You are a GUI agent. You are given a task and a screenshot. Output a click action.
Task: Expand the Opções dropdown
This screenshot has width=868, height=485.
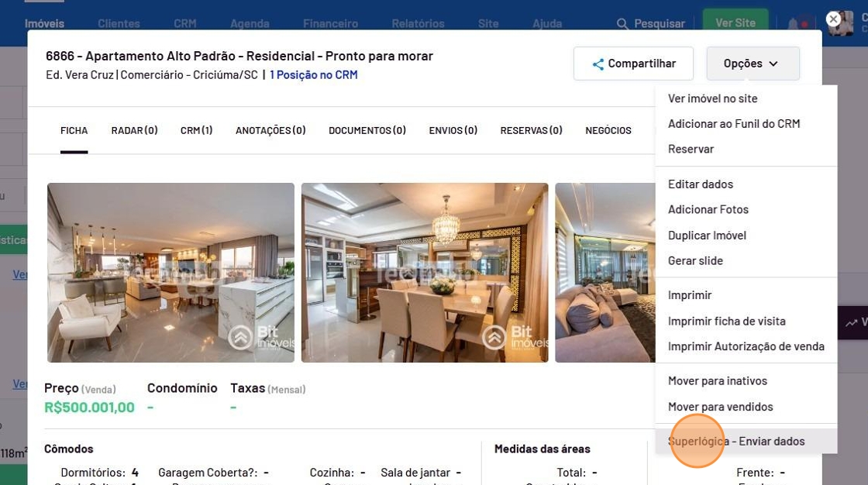[753, 64]
